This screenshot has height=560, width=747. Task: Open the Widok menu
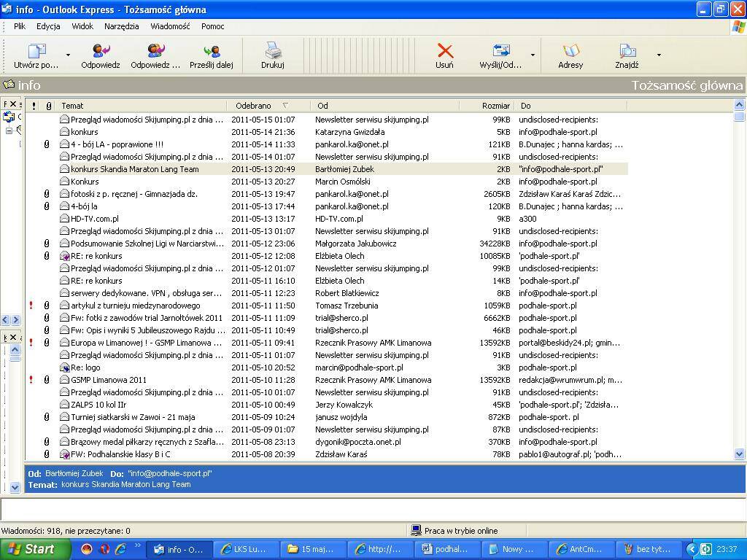coord(82,26)
